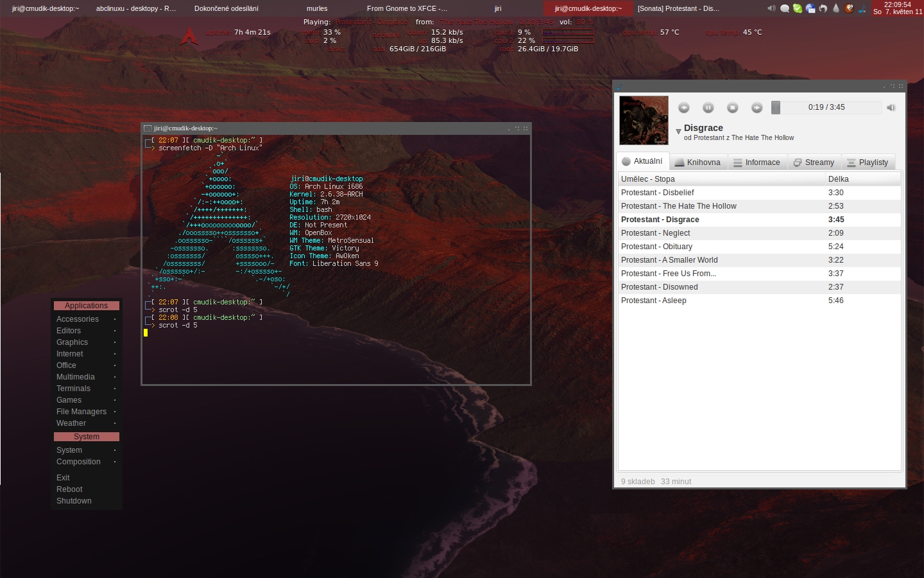This screenshot has width=924, height=578.
Task: Select the track Protestant - Disbelief
Action: [x=760, y=193]
